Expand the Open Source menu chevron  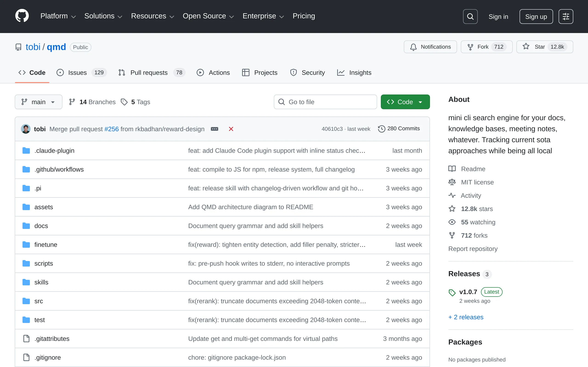pos(232,17)
